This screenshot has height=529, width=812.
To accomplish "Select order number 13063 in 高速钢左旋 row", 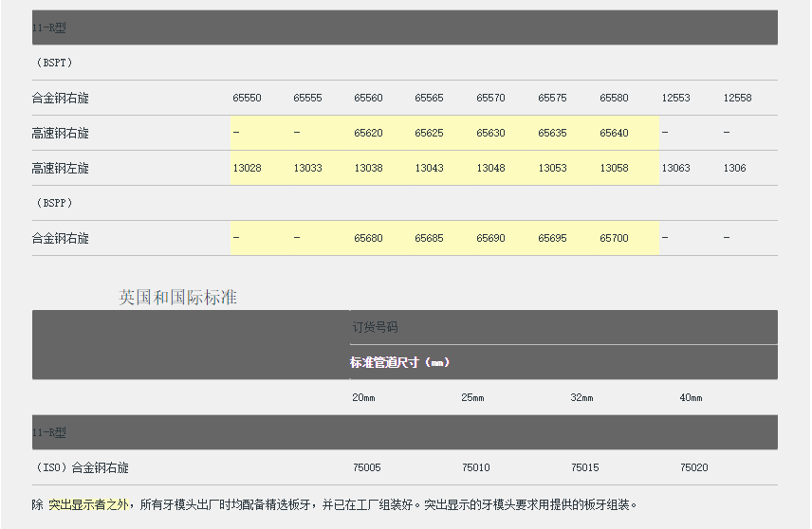I will tap(675, 169).
